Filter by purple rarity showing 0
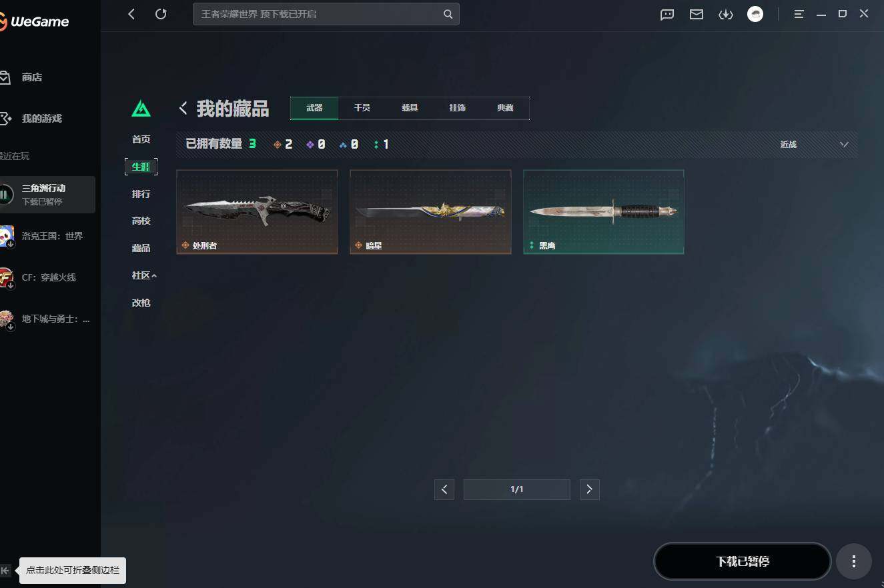 pyautogui.click(x=316, y=144)
